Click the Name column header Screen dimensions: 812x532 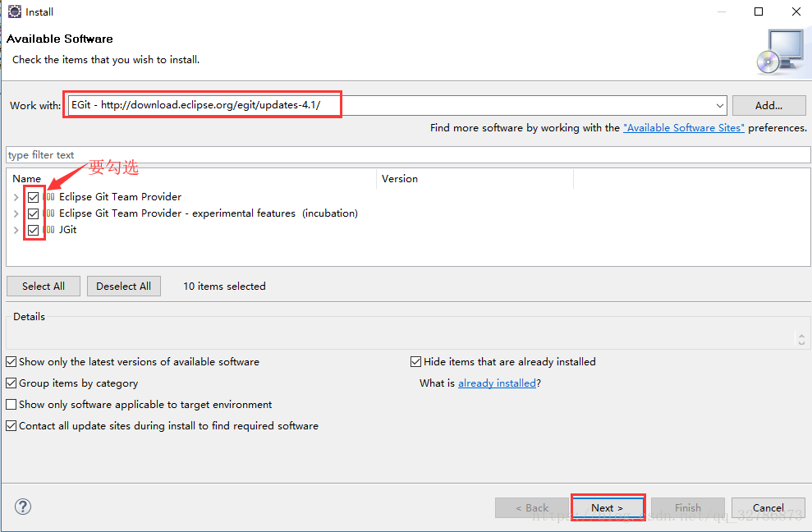[x=191, y=179]
